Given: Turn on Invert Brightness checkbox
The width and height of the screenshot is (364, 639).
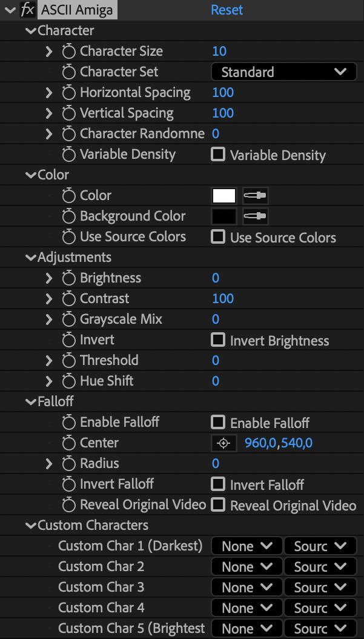Looking at the screenshot, I should click(x=218, y=340).
